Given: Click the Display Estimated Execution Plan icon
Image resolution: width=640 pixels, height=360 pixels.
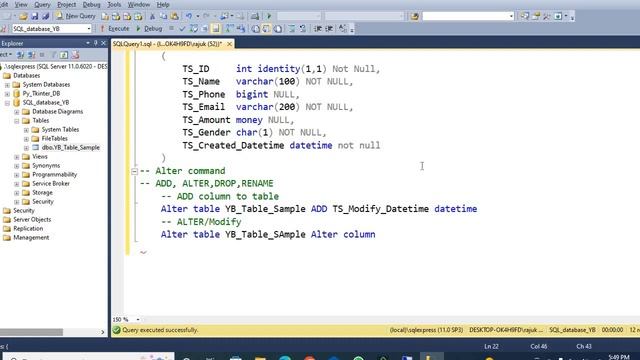Looking at the screenshot, I should coord(193,29).
